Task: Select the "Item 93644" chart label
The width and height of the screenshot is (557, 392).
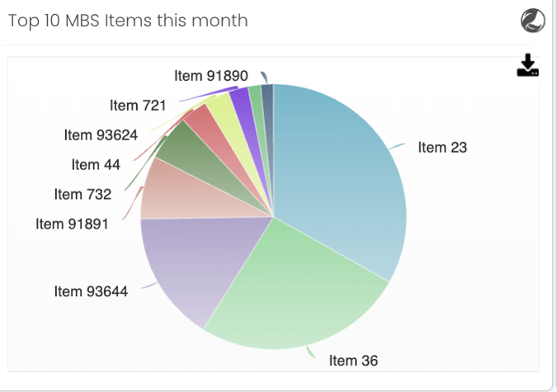Action: [91, 291]
